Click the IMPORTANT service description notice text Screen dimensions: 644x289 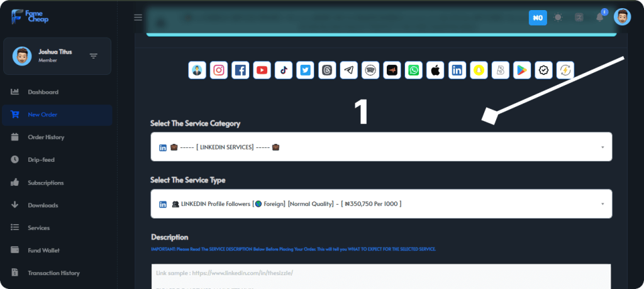click(x=293, y=249)
